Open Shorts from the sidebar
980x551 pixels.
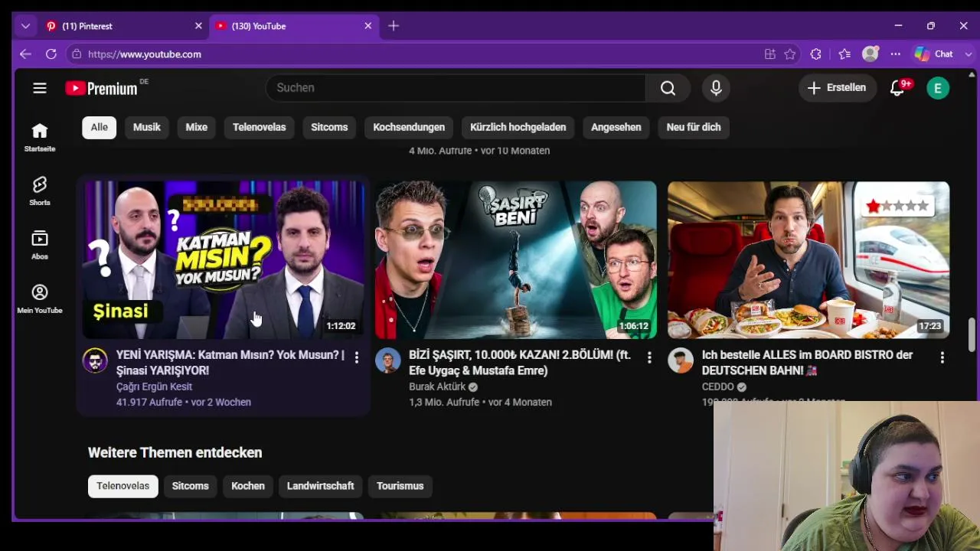click(x=40, y=191)
